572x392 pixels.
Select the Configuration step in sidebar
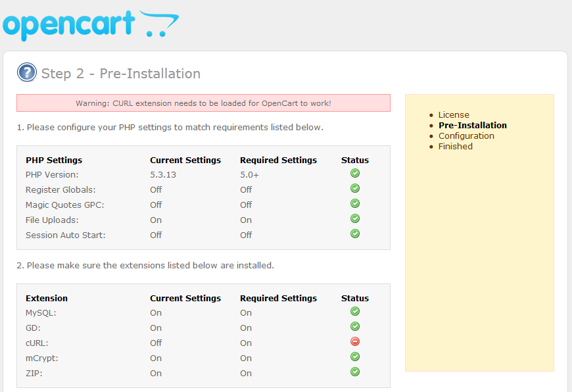click(x=466, y=135)
